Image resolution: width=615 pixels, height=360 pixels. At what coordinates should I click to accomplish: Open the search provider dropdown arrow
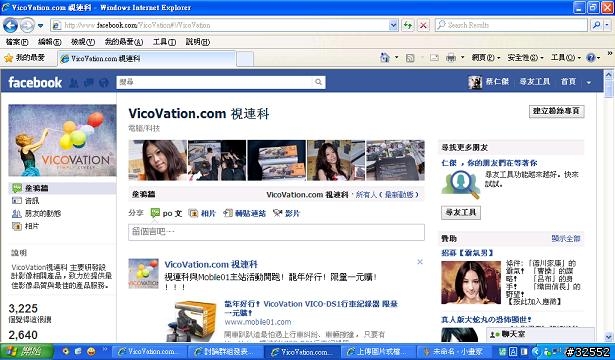(x=607, y=25)
